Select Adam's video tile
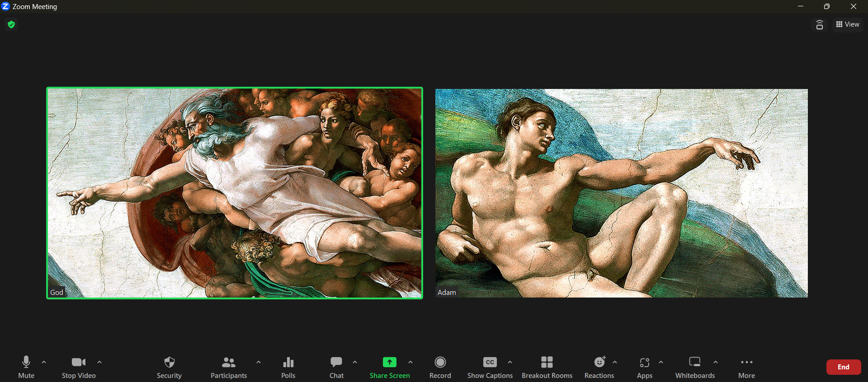 (x=622, y=193)
